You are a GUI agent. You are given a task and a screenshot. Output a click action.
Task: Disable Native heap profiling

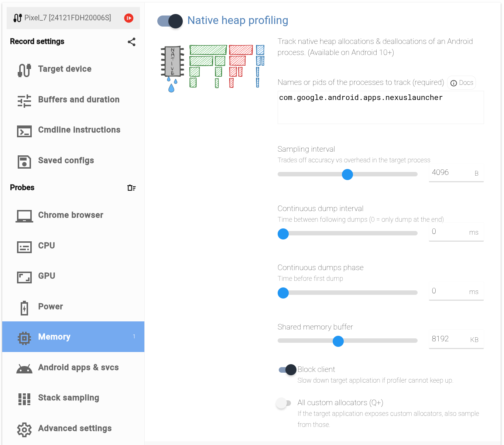170,21
